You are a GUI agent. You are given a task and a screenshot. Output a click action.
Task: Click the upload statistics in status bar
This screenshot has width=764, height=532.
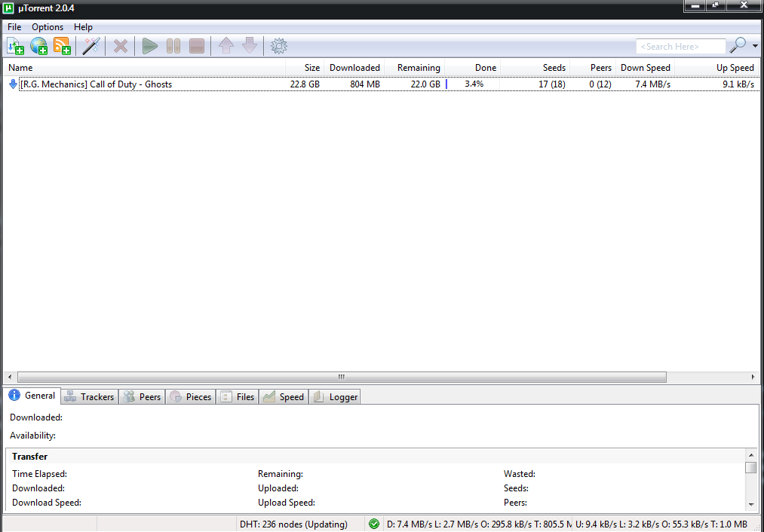click(x=661, y=524)
